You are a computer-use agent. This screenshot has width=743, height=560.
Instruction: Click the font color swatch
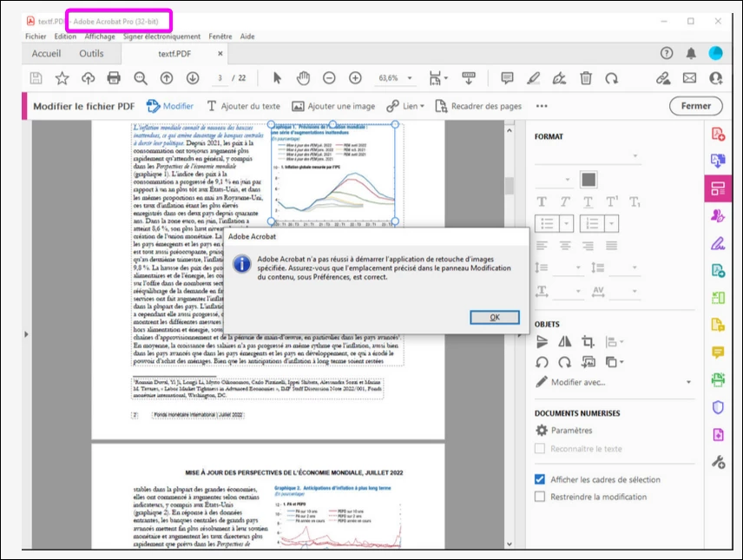point(588,180)
